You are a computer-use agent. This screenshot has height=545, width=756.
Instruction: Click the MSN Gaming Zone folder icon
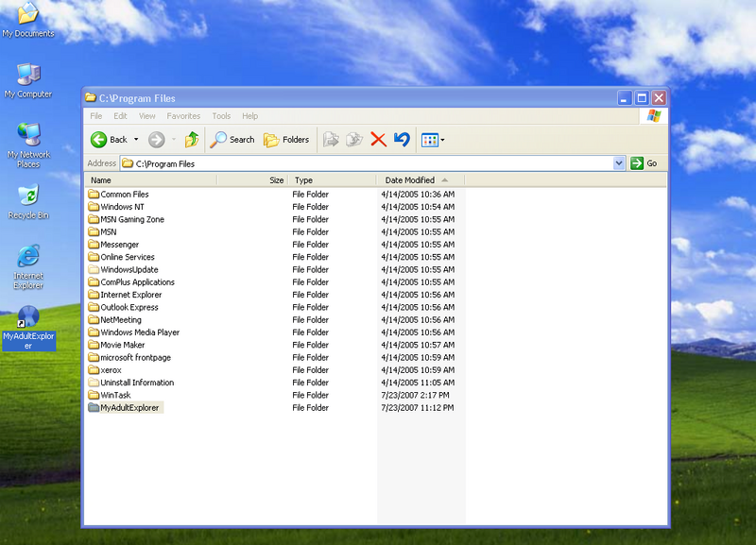pos(94,219)
